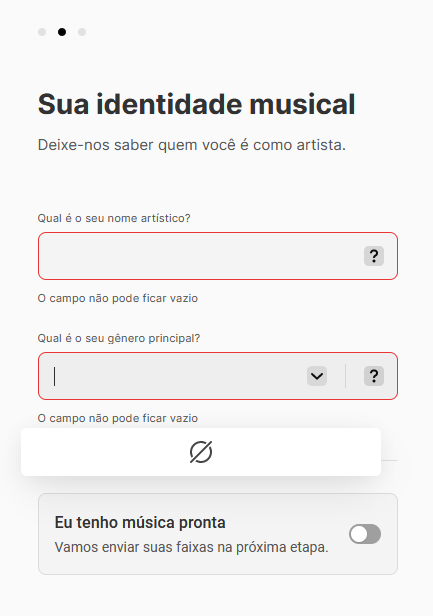The height and width of the screenshot is (616, 433).
Task: Click 'Qual é o seu gênero principal?' label
Action: pyautogui.click(x=119, y=338)
